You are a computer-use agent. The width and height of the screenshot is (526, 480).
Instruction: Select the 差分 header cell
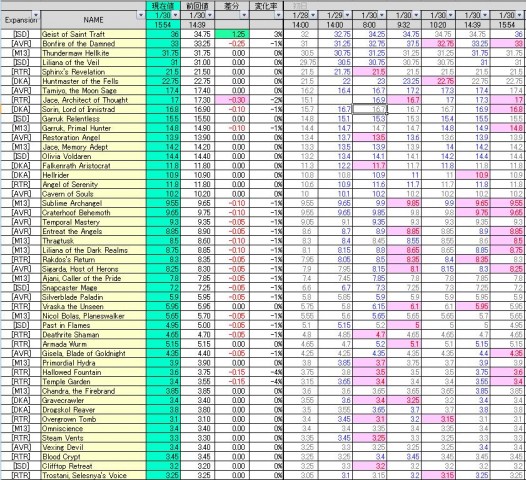click(x=232, y=6)
